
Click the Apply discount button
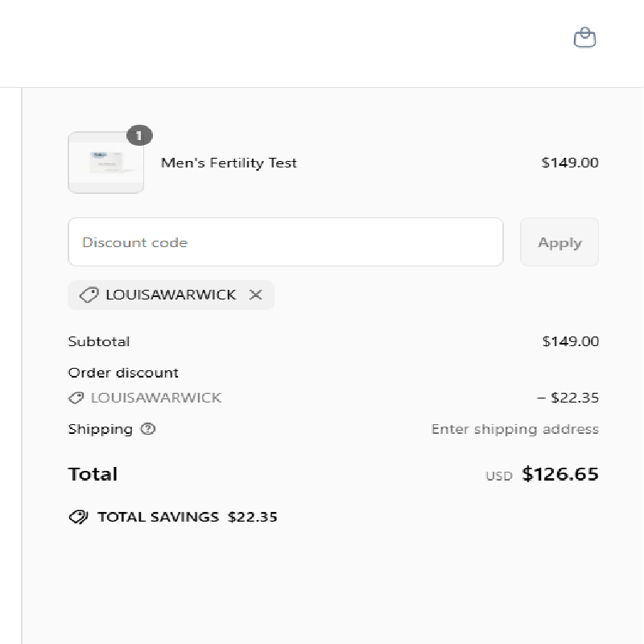559,242
